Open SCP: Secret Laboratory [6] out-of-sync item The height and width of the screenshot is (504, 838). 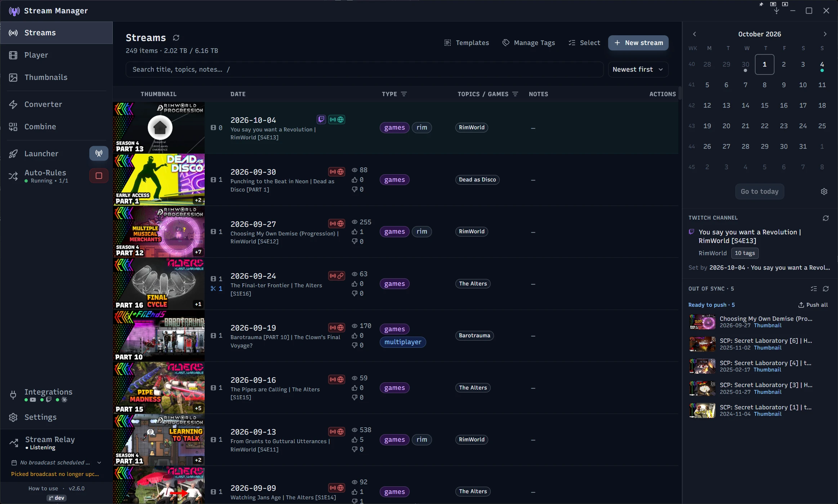pyautogui.click(x=759, y=344)
